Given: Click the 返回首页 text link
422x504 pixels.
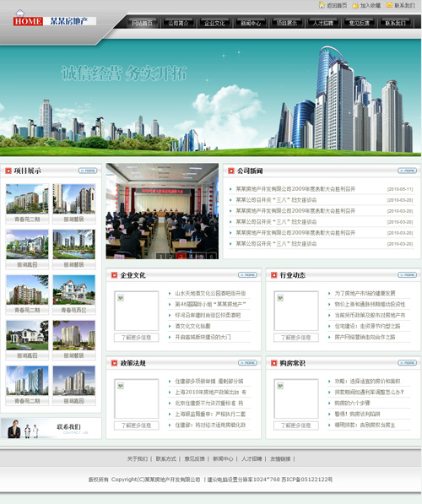Looking at the screenshot, I should [337, 5].
